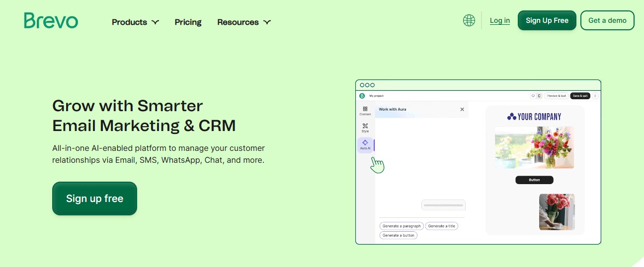Click the large Sign up free hero button
The image size is (644, 267).
click(x=94, y=199)
